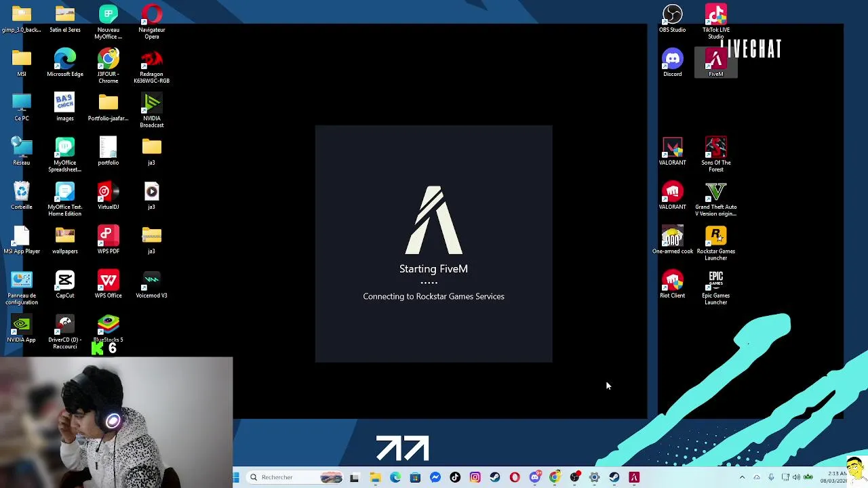Open TikTok LIVE Studio shortcut
The height and width of the screenshot is (488, 868).
(x=715, y=22)
